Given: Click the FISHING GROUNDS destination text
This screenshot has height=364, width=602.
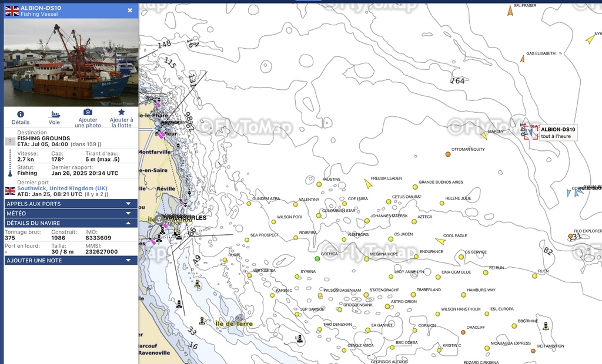Looking at the screenshot, I should point(44,139).
